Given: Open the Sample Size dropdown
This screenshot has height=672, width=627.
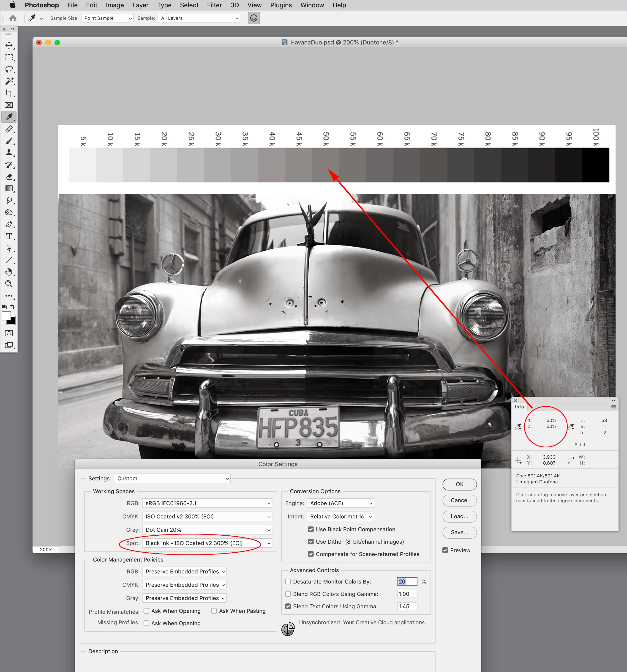Looking at the screenshot, I should [x=107, y=18].
